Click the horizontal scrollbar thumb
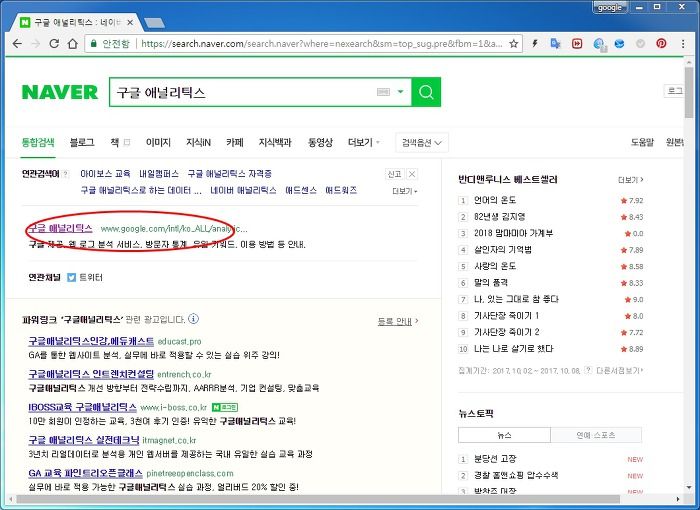The height and width of the screenshot is (510, 700). (318, 499)
